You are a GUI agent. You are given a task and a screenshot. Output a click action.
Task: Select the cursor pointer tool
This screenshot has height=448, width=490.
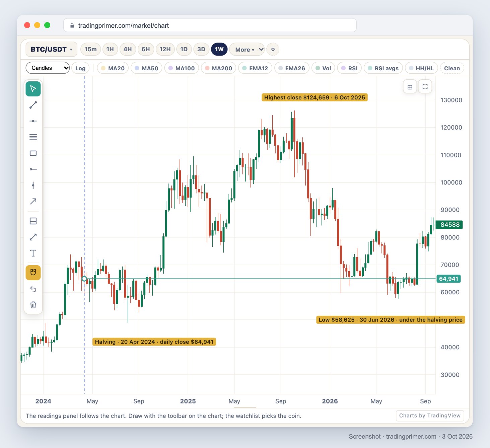[x=33, y=89]
